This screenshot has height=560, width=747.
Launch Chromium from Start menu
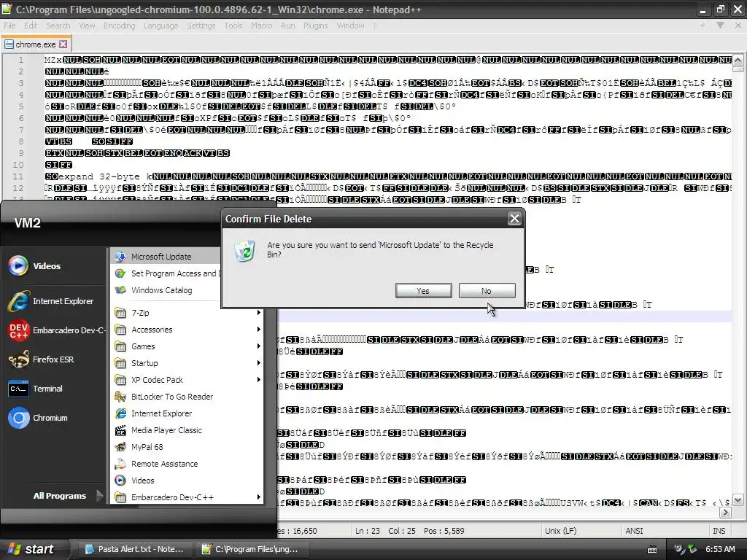(x=55, y=418)
